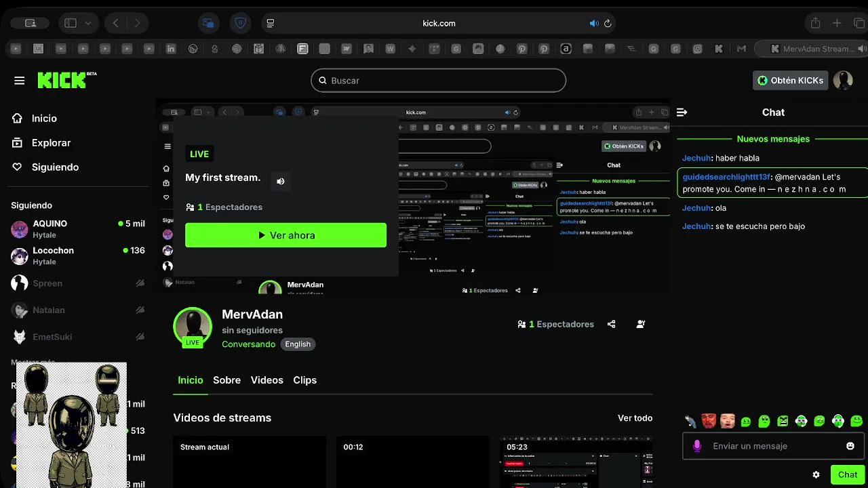Open the emoji picker smiley icon
The image size is (868, 488).
pos(850,446)
